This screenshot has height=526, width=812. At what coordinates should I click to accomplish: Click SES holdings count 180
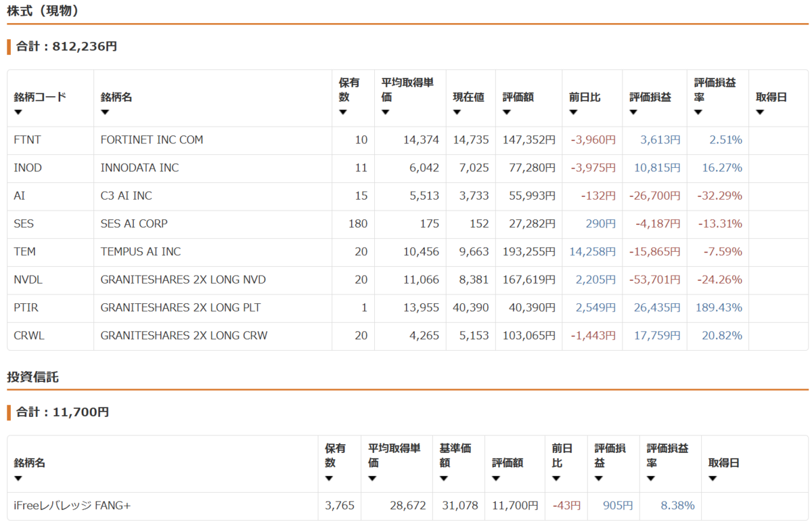pyautogui.click(x=358, y=223)
